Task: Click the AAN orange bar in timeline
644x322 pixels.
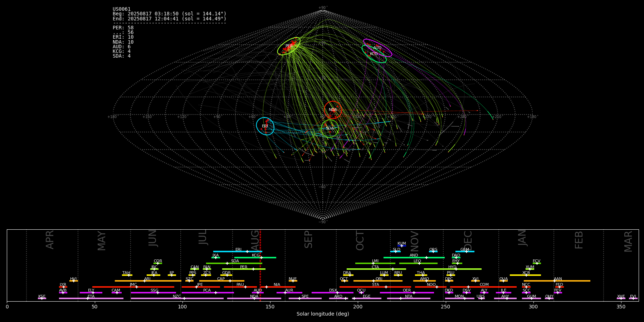Action: tap(557, 281)
